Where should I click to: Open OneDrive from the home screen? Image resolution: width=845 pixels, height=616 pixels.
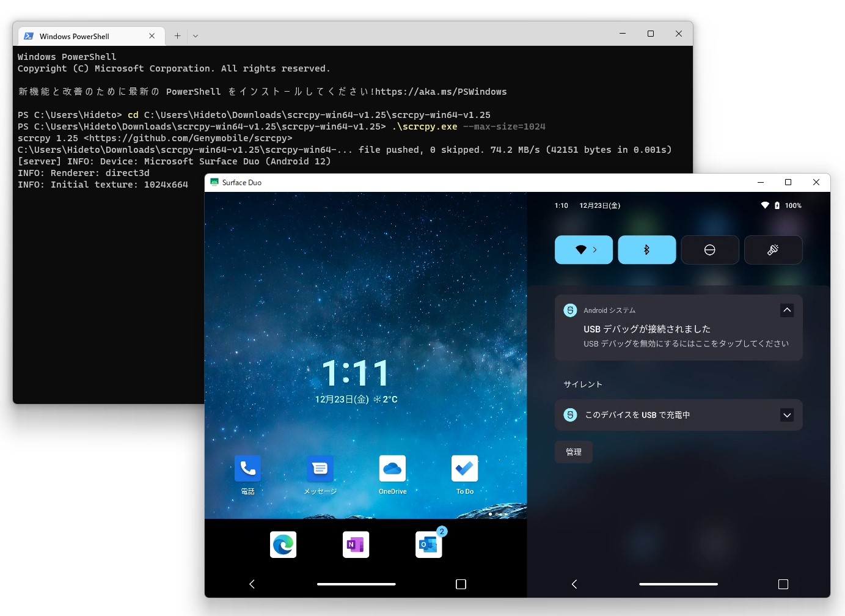392,468
